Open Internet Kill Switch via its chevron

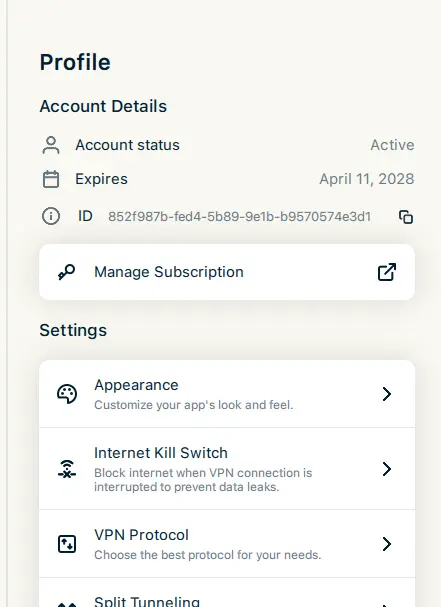tap(386, 469)
